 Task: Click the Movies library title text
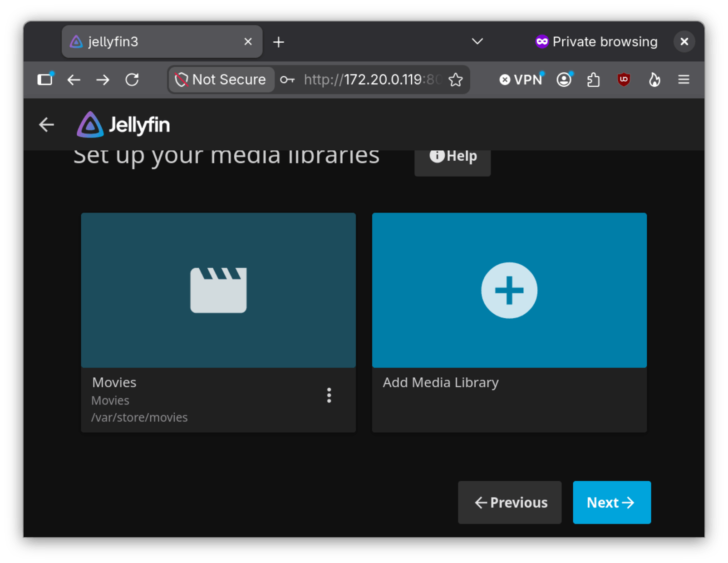click(114, 382)
